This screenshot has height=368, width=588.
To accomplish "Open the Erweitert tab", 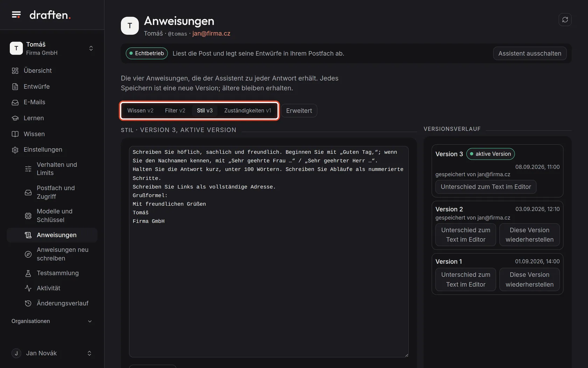I will click(x=299, y=111).
